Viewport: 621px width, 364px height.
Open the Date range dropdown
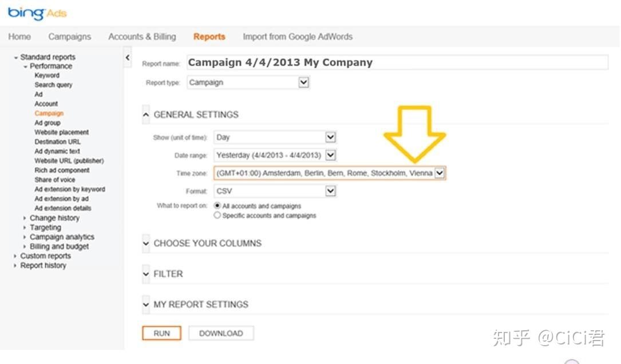[x=330, y=155]
